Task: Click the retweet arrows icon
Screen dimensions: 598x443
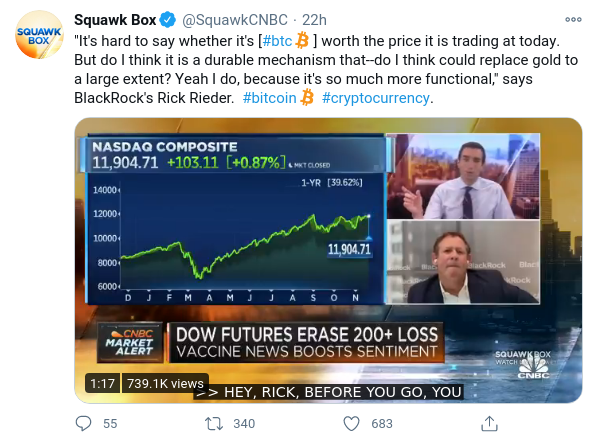Action: (214, 424)
